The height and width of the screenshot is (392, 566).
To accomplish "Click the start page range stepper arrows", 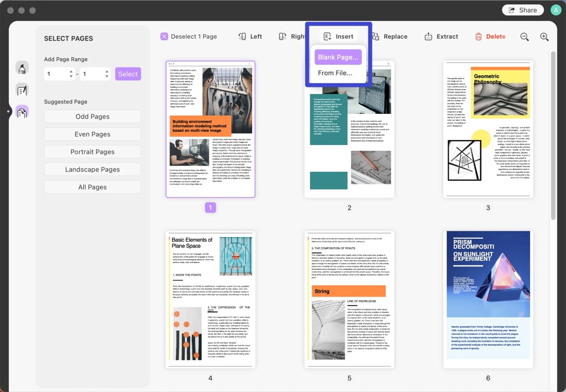I will coord(71,73).
